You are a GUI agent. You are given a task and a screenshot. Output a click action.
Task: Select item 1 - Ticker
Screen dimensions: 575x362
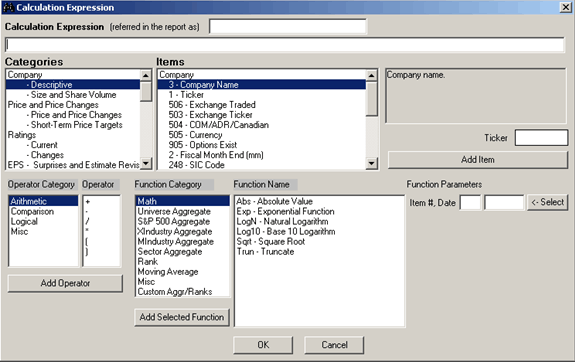pos(186,95)
